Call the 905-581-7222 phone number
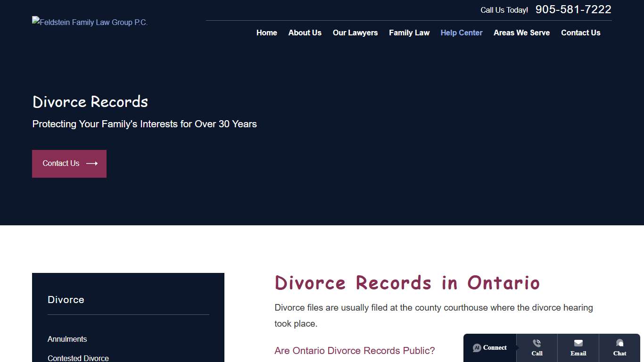Image resolution: width=644 pixels, height=362 pixels. pos(573,9)
